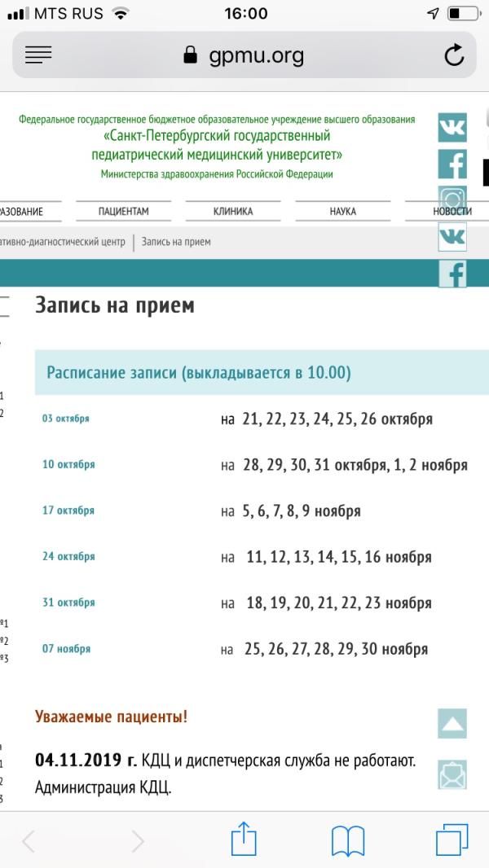The height and width of the screenshot is (868, 489).
Task: Open the КЛИНИКА menu item
Action: pos(233,212)
